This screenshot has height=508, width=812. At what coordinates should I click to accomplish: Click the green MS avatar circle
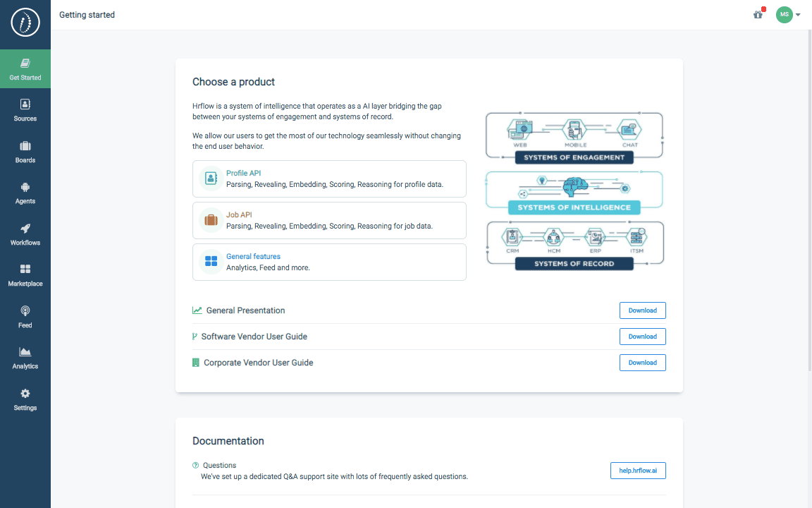(x=785, y=15)
